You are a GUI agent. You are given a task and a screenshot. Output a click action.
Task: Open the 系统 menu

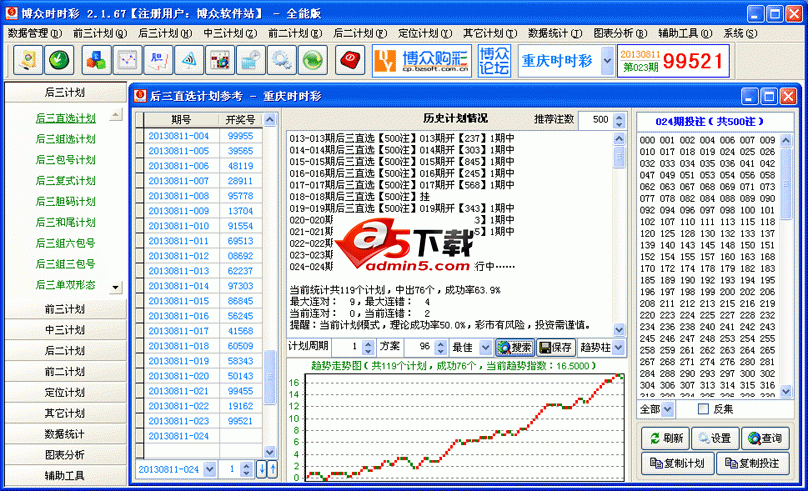pos(740,33)
